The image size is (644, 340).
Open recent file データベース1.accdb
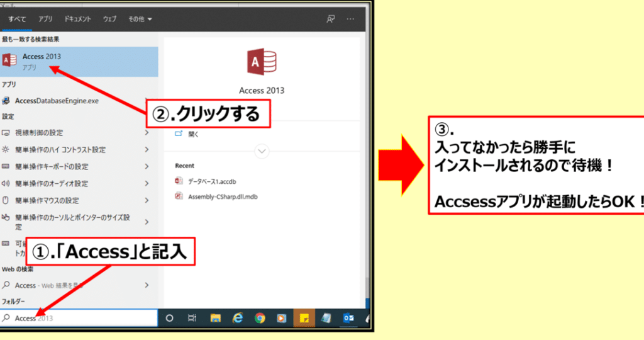(x=211, y=181)
